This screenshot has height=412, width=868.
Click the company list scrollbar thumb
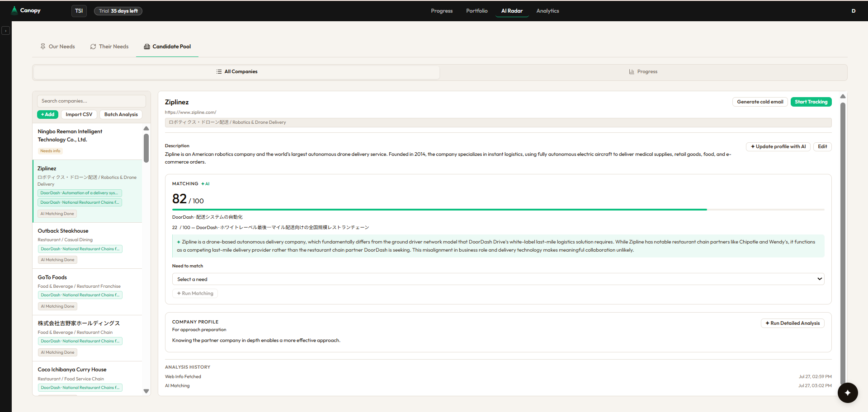(x=146, y=148)
